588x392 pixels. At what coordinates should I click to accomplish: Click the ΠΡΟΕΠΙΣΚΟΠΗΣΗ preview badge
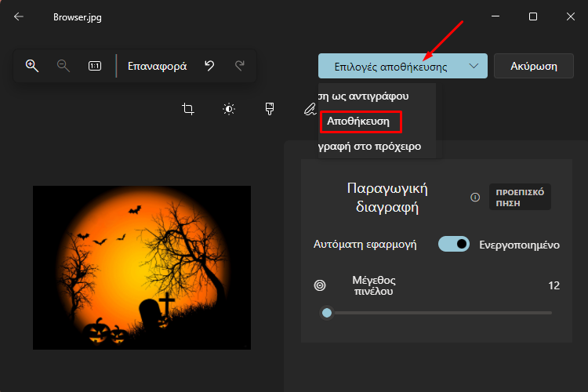coord(520,197)
